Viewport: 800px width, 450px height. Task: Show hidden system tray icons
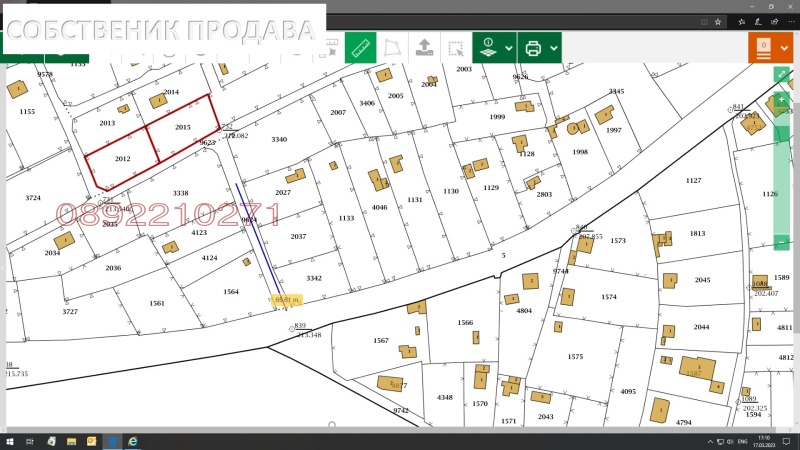pyautogui.click(x=710, y=442)
